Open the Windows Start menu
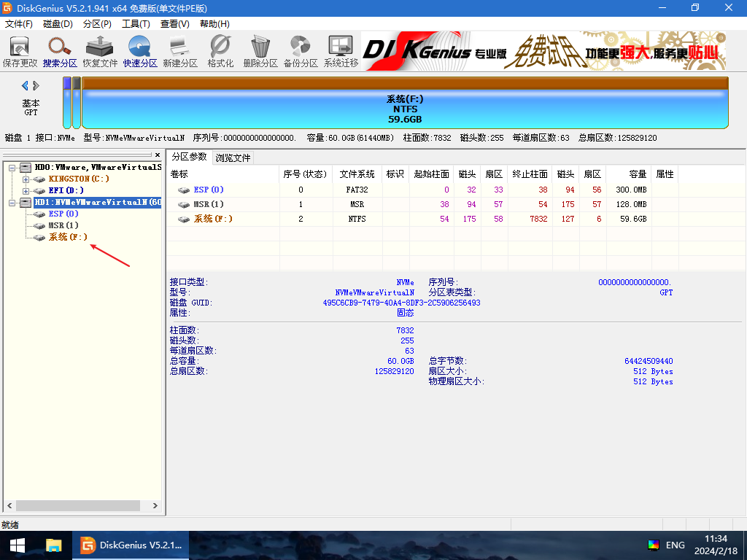The image size is (747, 560). [x=18, y=545]
